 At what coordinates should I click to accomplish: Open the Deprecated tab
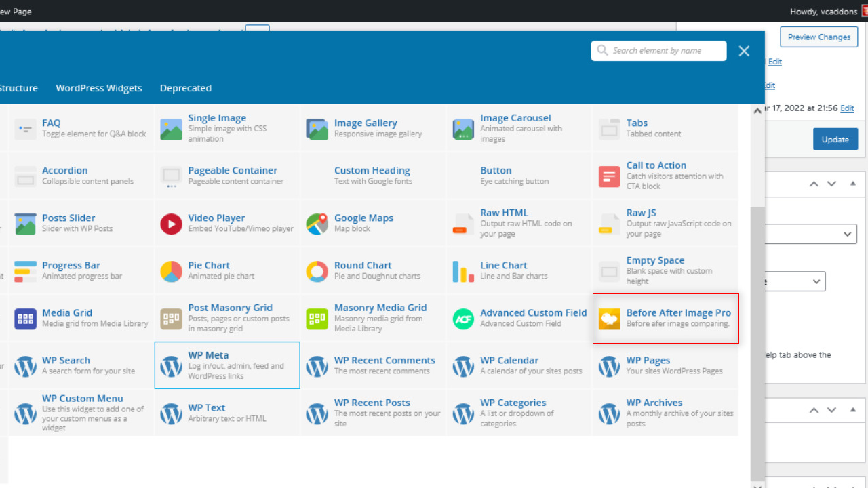[x=186, y=88]
